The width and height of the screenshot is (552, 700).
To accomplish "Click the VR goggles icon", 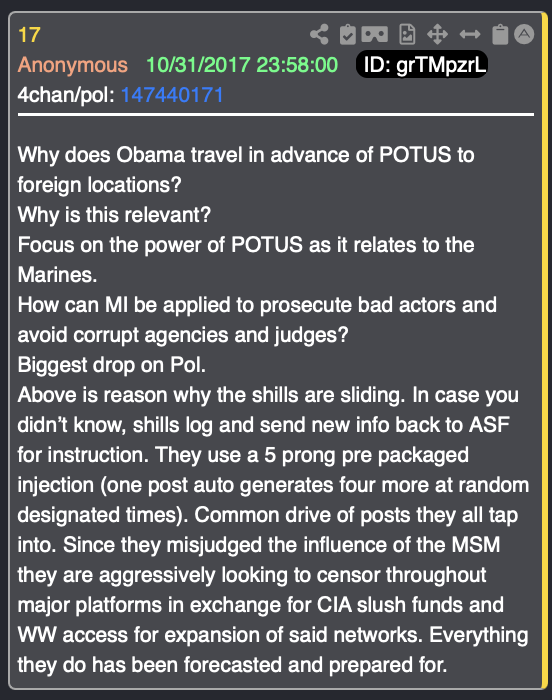I will pos(374,34).
